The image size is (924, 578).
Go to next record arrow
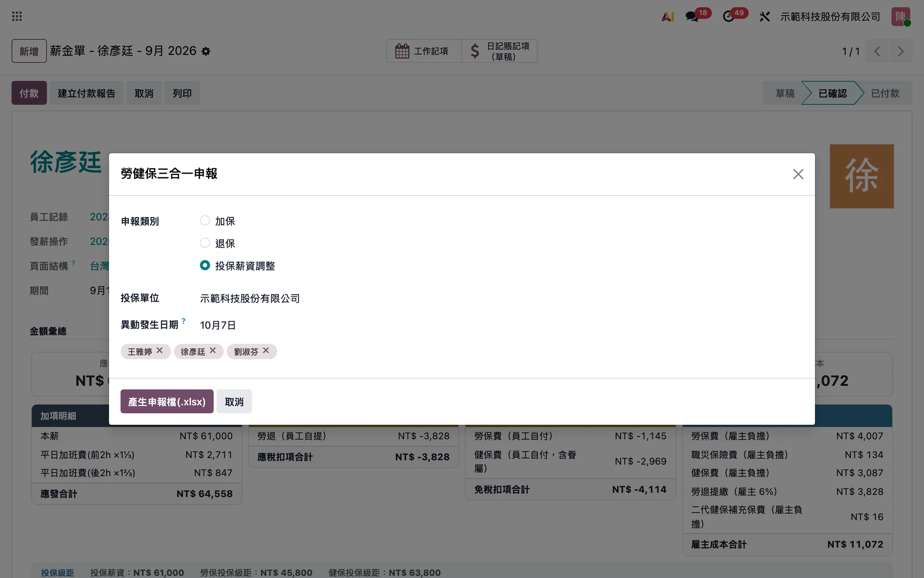pyautogui.click(x=901, y=51)
